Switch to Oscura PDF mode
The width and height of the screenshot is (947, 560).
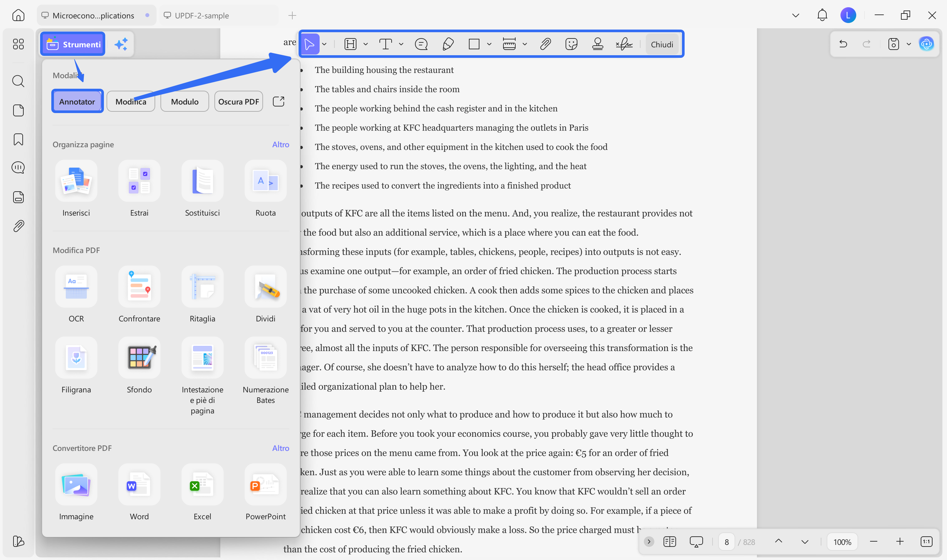[238, 101]
